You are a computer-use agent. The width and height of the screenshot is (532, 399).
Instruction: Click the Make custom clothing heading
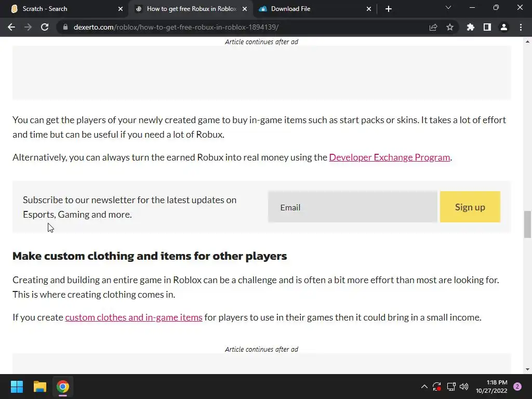(150, 256)
